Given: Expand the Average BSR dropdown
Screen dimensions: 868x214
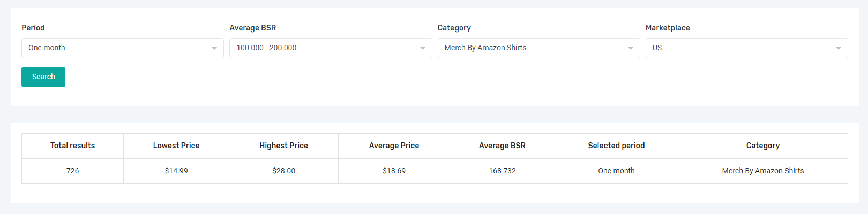Looking at the screenshot, I should coord(330,48).
